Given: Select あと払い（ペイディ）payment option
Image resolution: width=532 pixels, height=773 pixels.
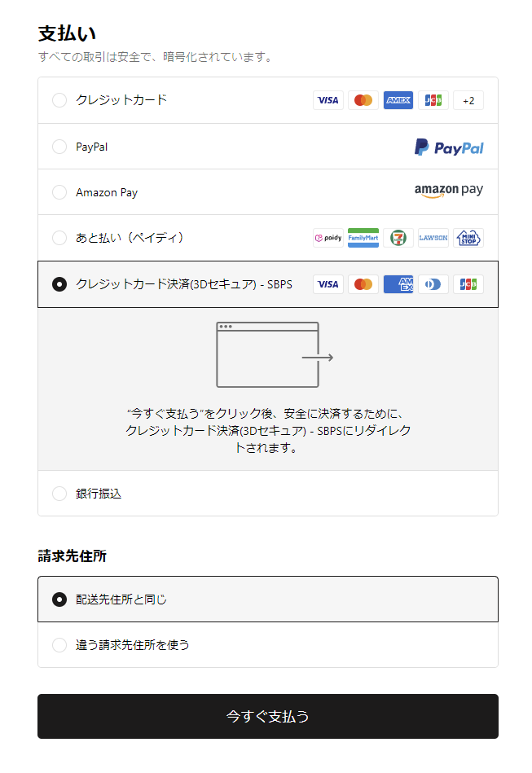Looking at the screenshot, I should pos(59,238).
